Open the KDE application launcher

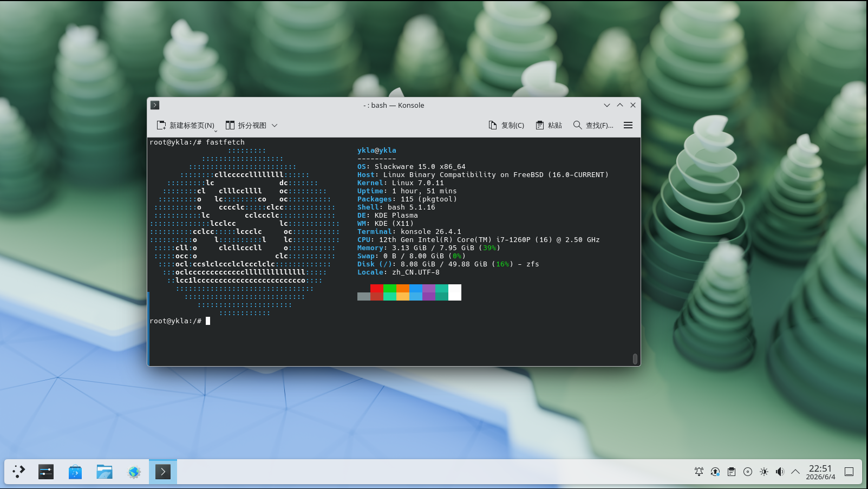tap(19, 472)
